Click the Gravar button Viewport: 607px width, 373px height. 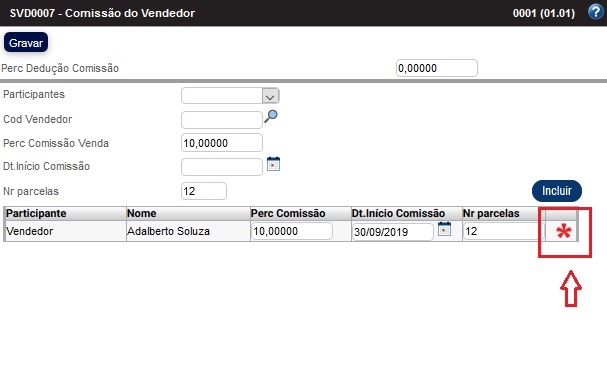pyautogui.click(x=26, y=42)
